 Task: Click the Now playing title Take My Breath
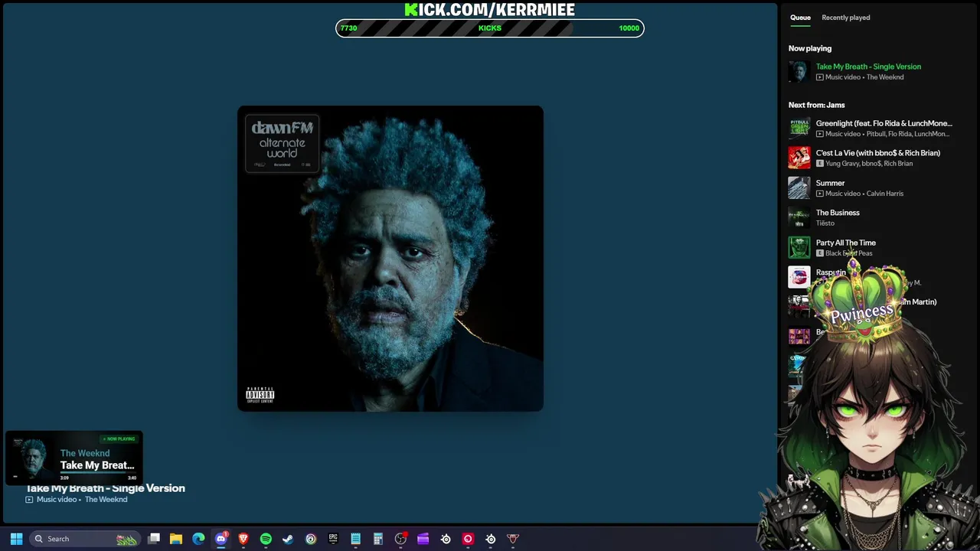point(868,67)
